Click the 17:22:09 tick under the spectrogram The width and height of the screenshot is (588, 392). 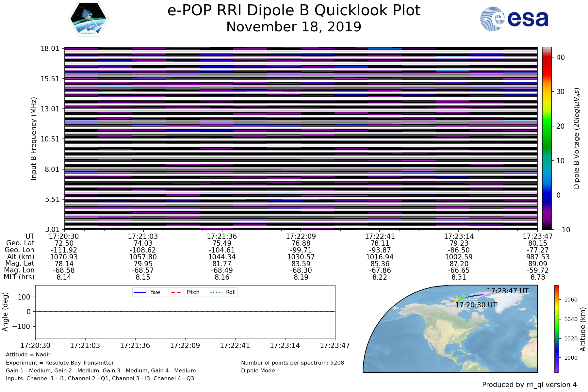pyautogui.click(x=301, y=236)
